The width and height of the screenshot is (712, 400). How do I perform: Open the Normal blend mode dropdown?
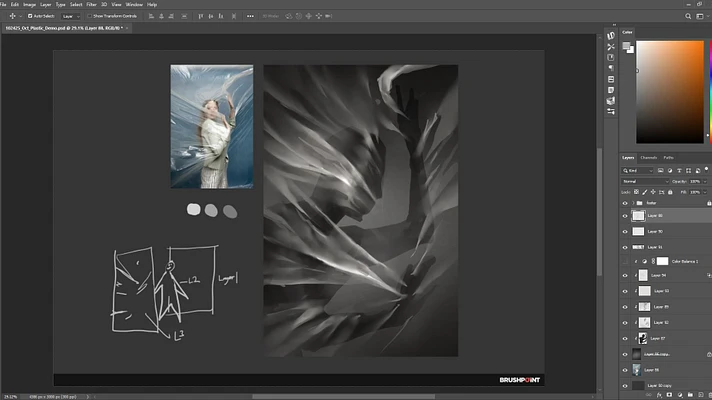coord(645,182)
